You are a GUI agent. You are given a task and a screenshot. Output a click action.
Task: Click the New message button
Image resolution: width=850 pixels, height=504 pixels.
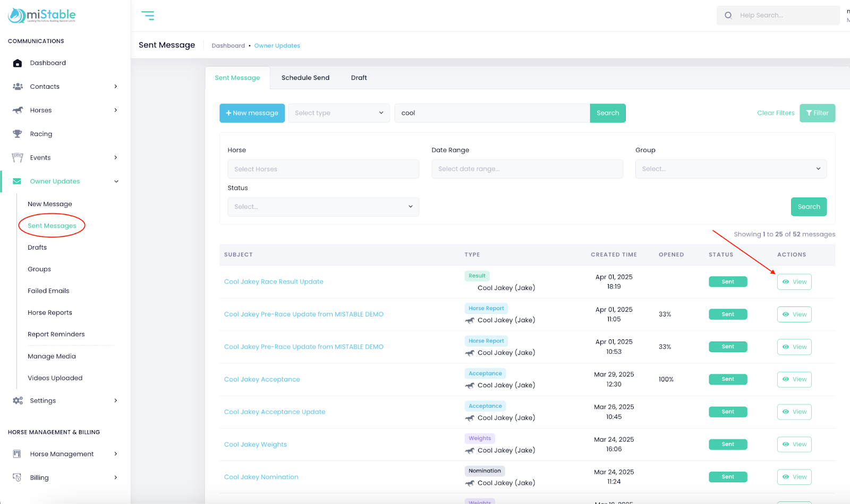[x=252, y=113]
